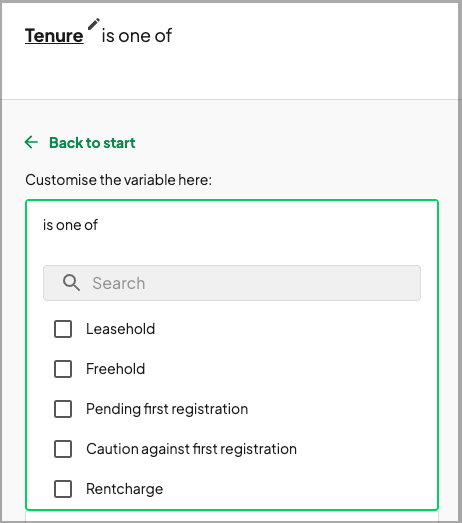
Task: Enable the Freehold checkbox square
Action: [x=63, y=369]
